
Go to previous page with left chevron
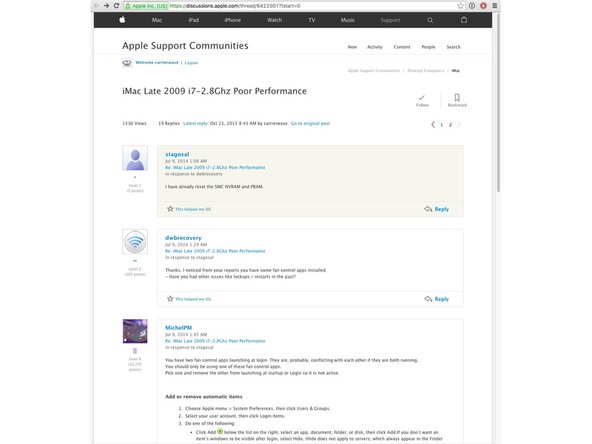point(433,124)
